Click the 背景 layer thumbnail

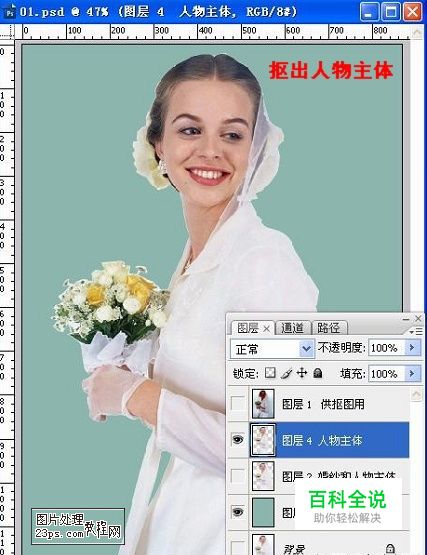(x=263, y=545)
